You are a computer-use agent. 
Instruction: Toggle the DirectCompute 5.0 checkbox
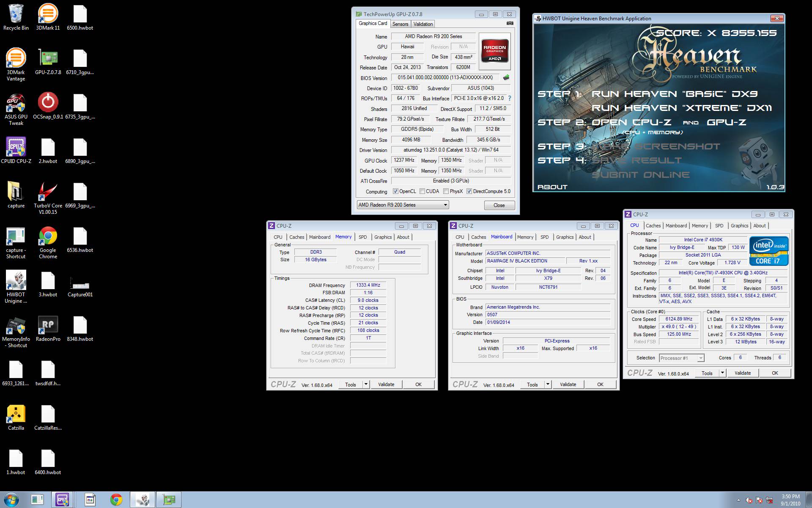pos(469,191)
